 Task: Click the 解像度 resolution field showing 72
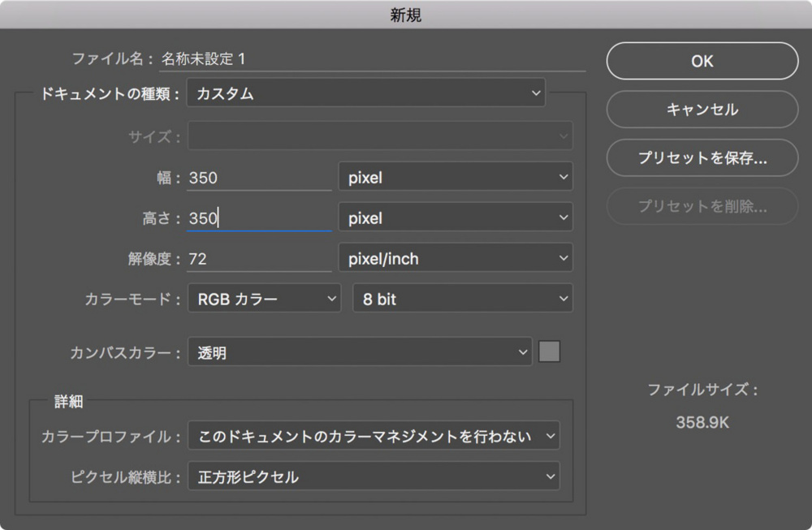[259, 258]
